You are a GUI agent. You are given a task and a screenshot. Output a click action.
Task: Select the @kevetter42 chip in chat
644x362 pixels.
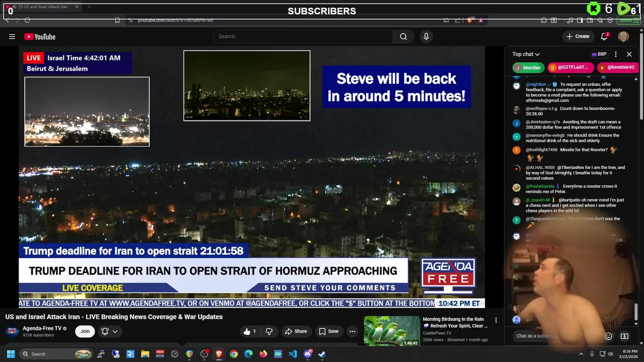(x=617, y=67)
